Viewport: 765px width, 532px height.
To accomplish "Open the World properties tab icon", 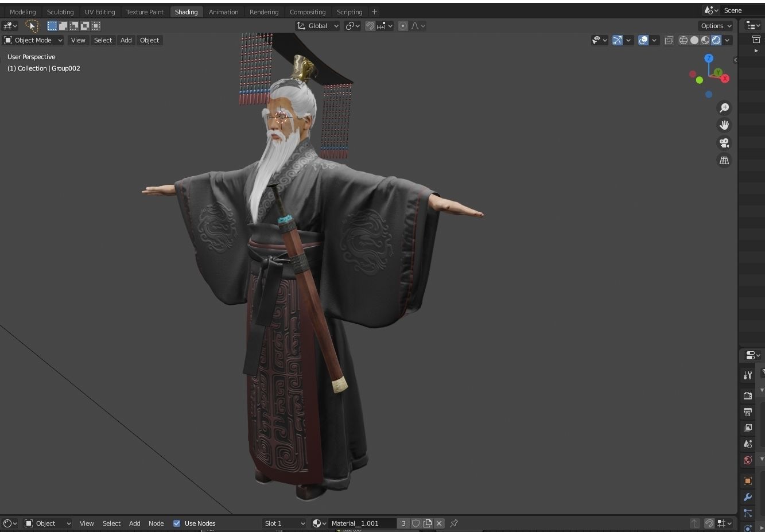I will tap(748, 460).
